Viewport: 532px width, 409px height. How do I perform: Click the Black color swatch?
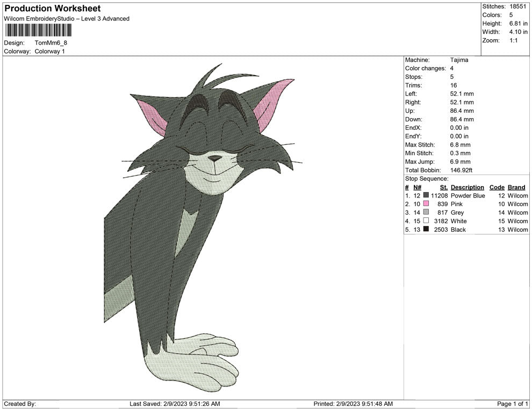coord(426,229)
